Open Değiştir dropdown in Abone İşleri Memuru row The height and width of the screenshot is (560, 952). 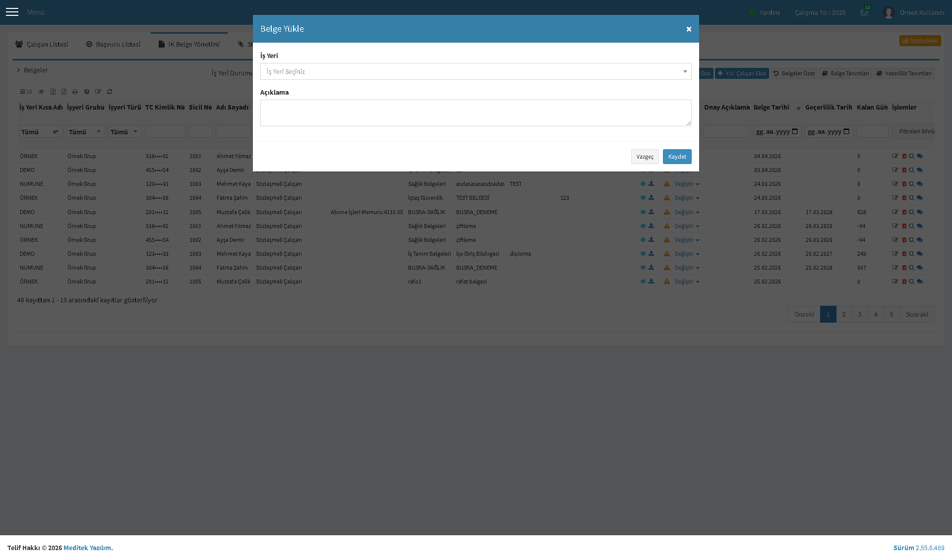687,212
